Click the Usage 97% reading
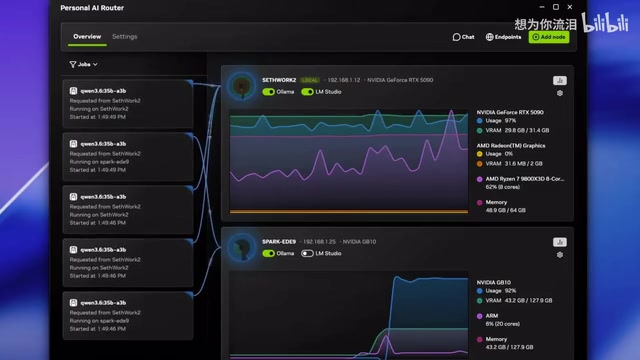This screenshot has height=360, width=640. pos(500,121)
